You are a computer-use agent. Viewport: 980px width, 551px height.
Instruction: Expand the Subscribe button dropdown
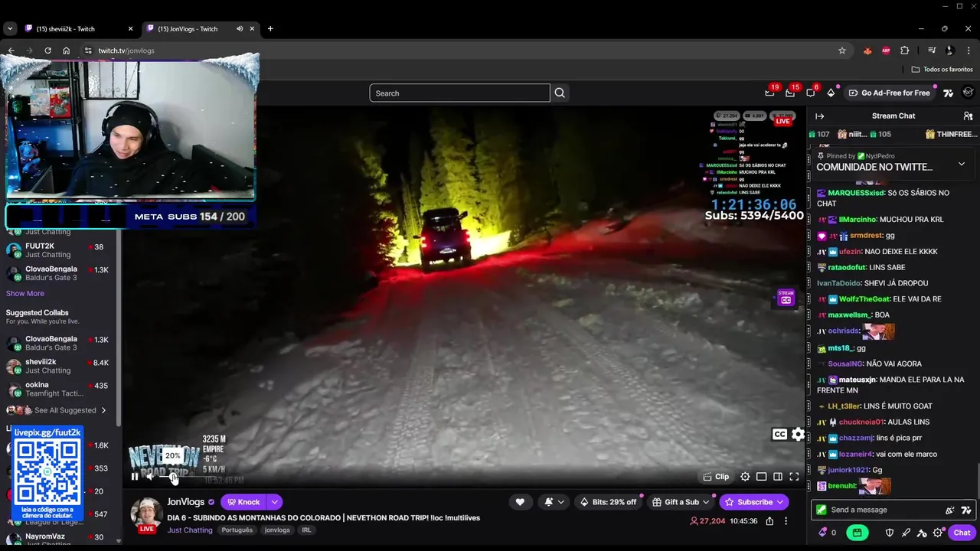(x=780, y=502)
